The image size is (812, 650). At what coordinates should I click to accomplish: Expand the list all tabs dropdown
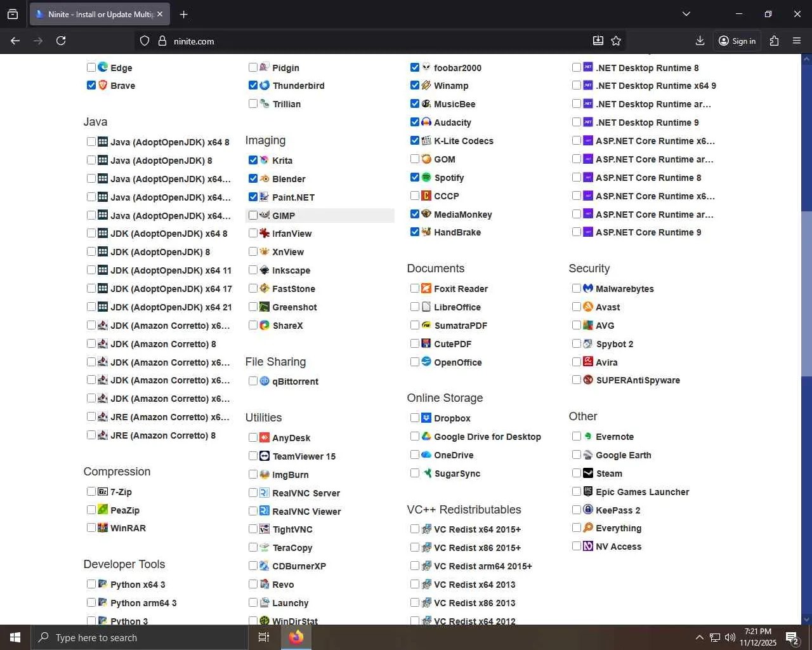(686, 14)
